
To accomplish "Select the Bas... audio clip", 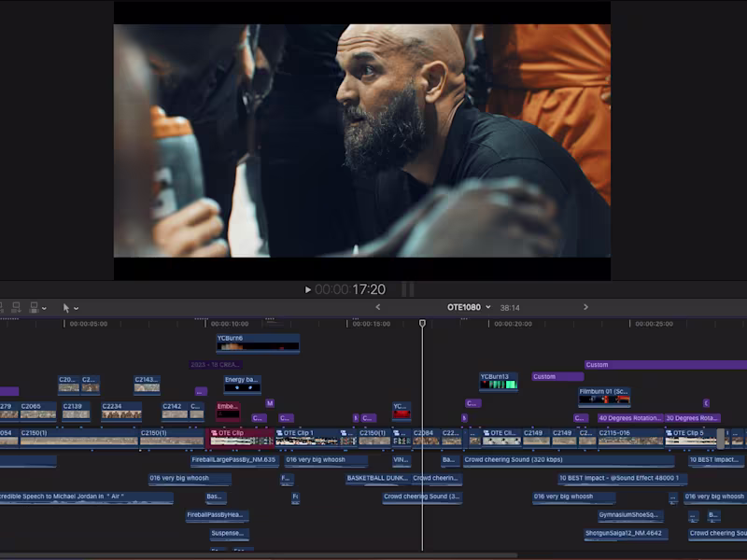I will click(x=216, y=497).
